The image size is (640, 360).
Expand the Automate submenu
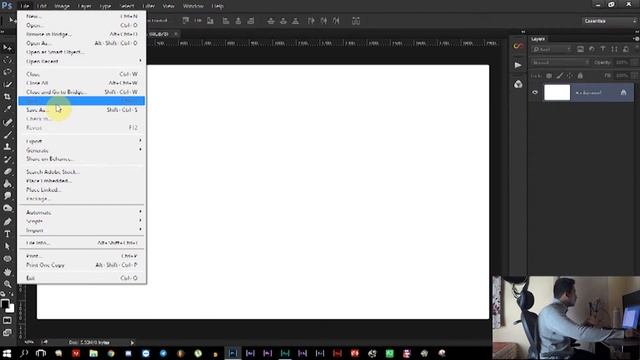(82, 212)
